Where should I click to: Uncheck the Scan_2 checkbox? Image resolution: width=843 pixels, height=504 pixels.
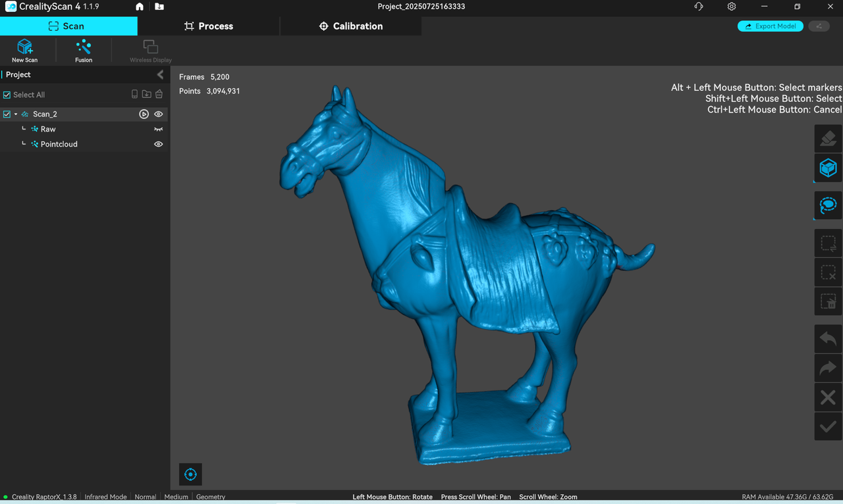point(7,114)
